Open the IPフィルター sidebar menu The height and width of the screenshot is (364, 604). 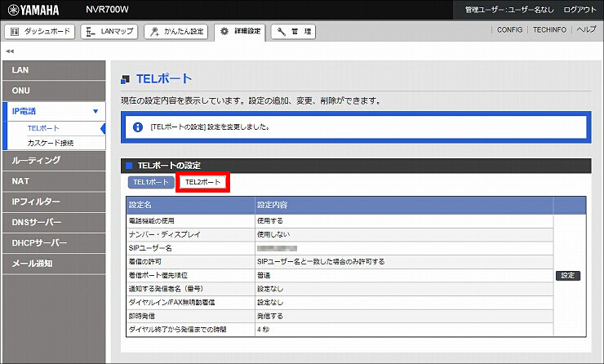point(54,202)
